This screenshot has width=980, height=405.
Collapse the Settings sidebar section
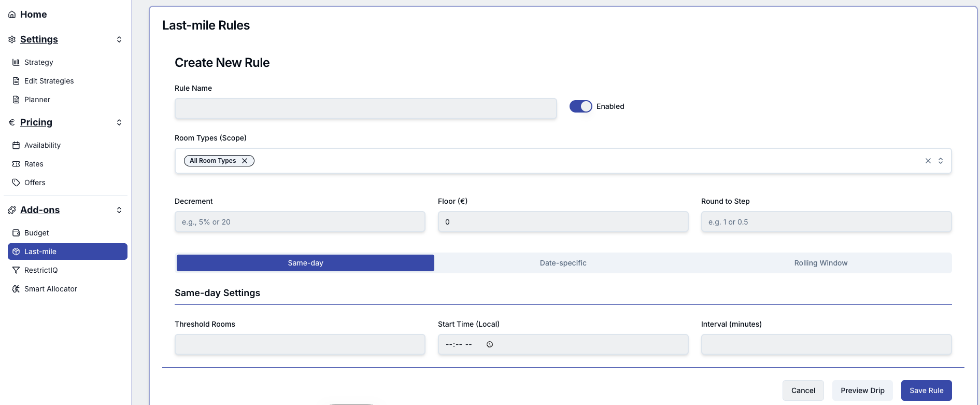(x=119, y=39)
